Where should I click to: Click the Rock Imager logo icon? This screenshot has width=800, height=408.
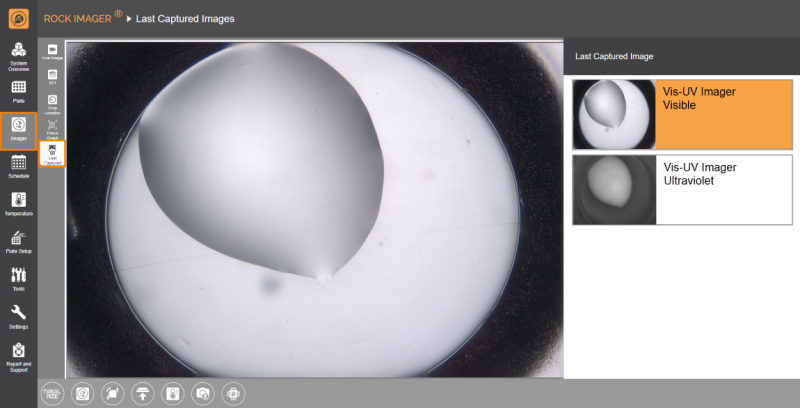point(18,18)
